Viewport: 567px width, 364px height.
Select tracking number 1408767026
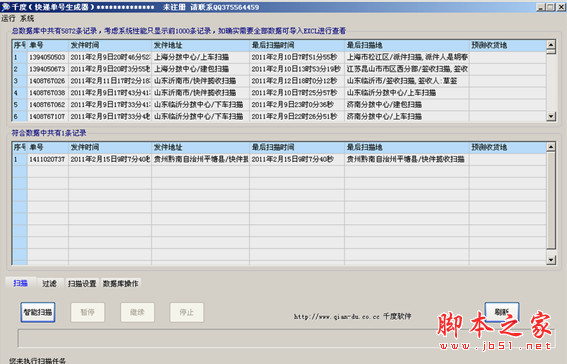pos(47,81)
